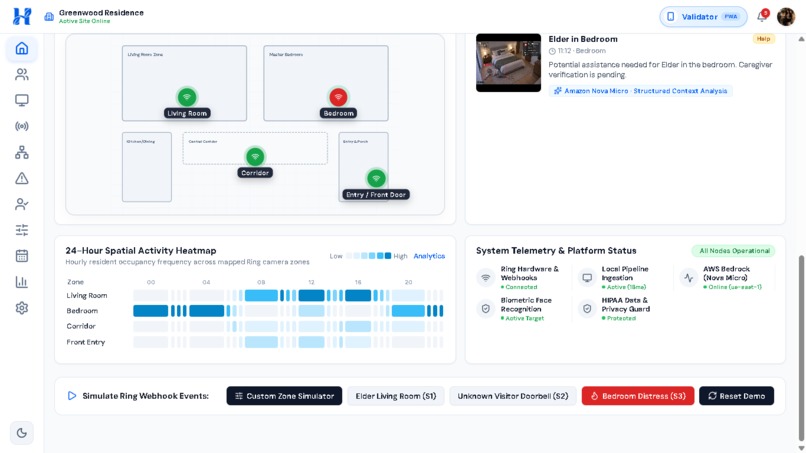806x453 pixels.
Task: Trigger Bedroom Distress (S3) scenario
Action: [638, 396]
